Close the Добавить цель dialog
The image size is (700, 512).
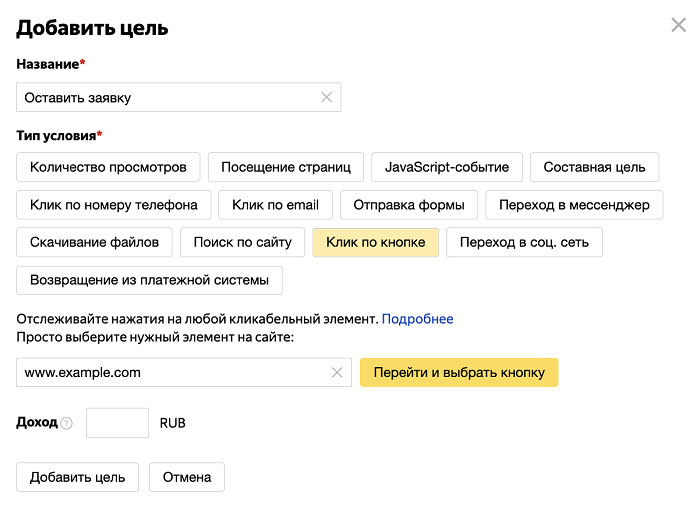tap(678, 25)
